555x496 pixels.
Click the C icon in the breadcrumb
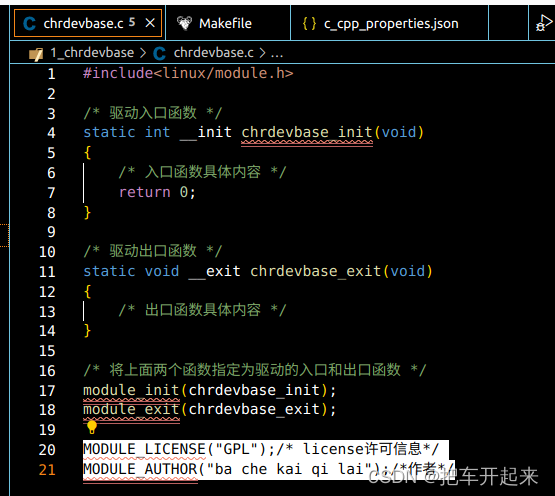coord(159,53)
